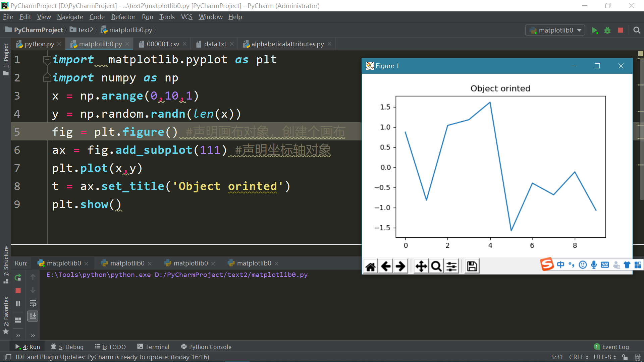Open Sogou skin shirt icon
The width and height of the screenshot is (644, 362).
[x=627, y=265]
